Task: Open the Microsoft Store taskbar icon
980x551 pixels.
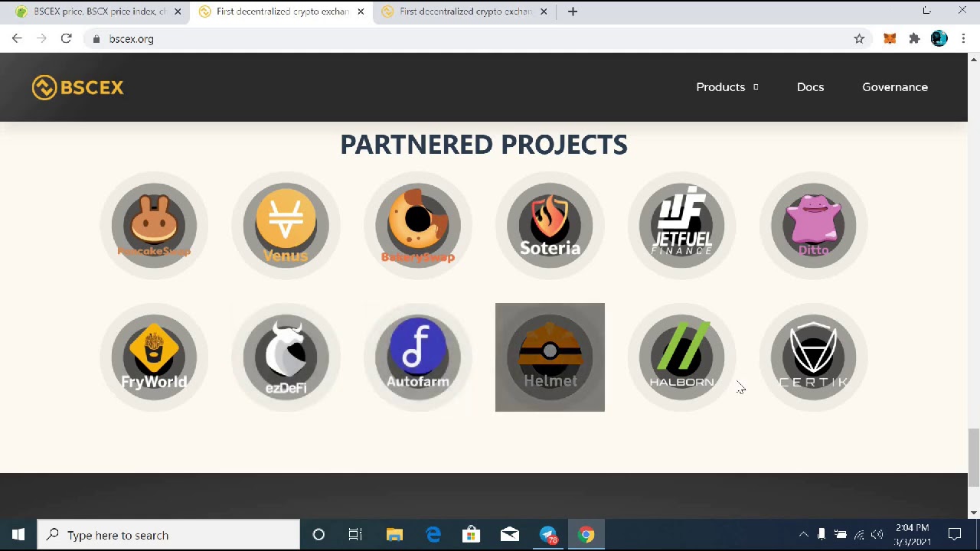Action: [471, 535]
